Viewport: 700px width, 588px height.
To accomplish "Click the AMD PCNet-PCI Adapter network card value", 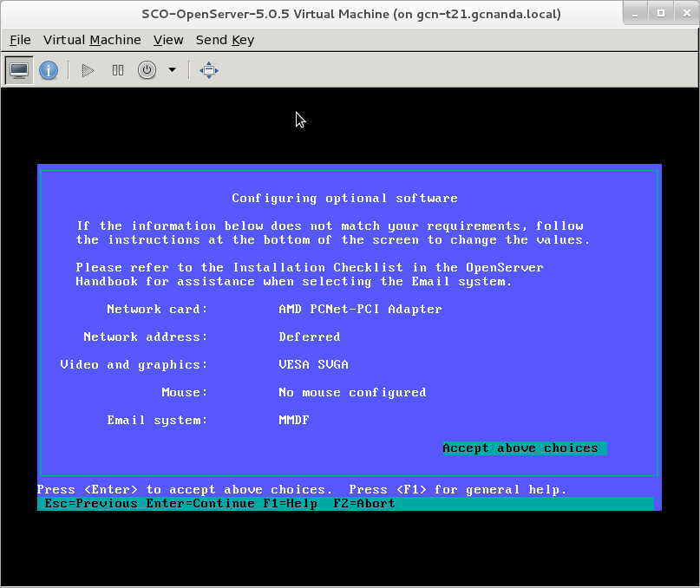I will click(x=360, y=310).
